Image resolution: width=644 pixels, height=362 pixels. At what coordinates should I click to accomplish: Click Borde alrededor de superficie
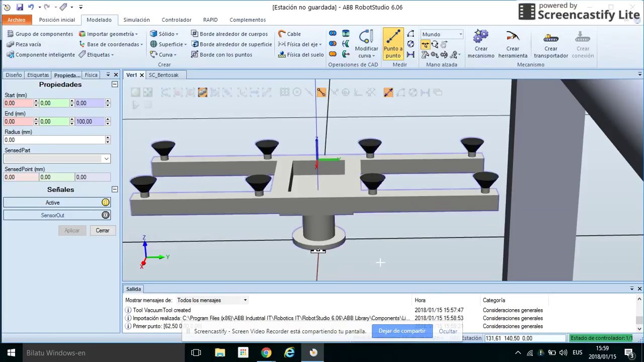pos(231,44)
